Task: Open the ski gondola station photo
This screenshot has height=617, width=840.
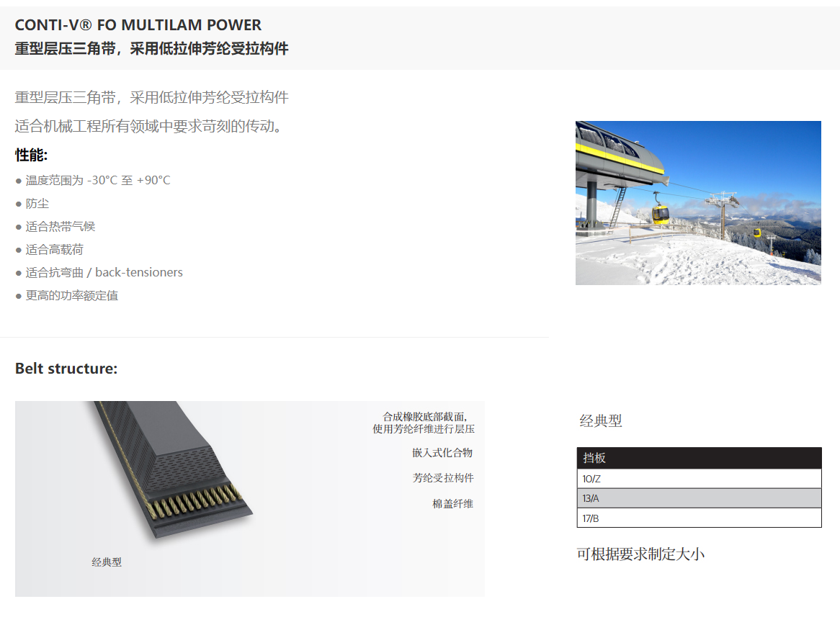Action: point(698,203)
